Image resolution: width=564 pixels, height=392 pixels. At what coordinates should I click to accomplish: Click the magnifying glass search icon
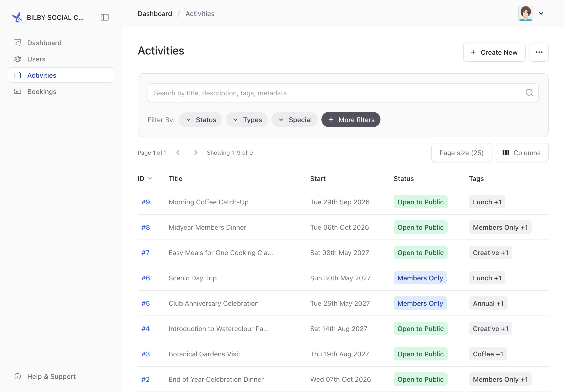[529, 93]
